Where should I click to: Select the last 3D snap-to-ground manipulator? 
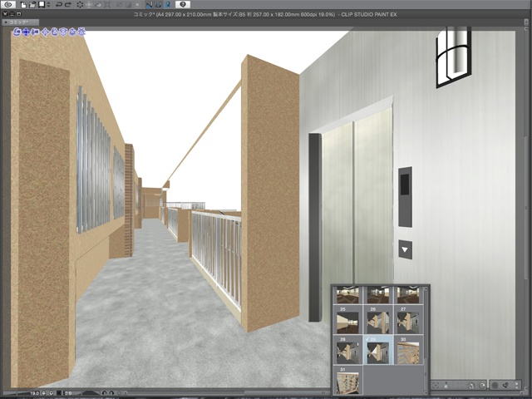coord(81,32)
